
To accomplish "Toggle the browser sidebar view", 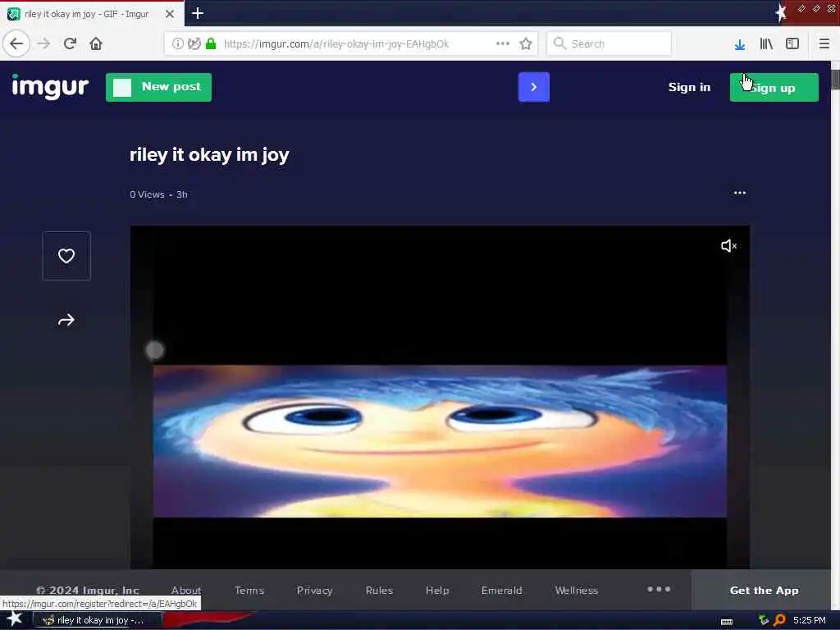I will [x=792, y=44].
